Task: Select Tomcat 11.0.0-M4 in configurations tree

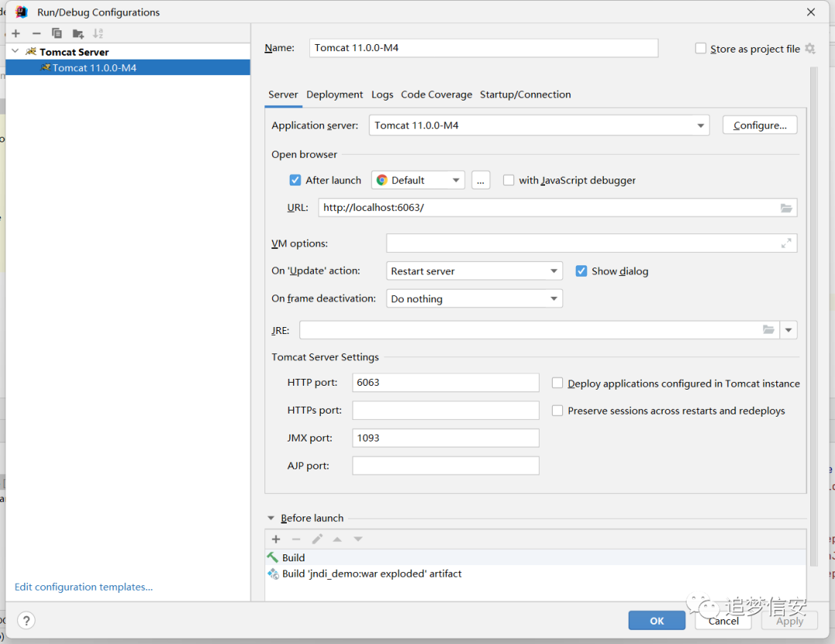Action: click(x=128, y=68)
